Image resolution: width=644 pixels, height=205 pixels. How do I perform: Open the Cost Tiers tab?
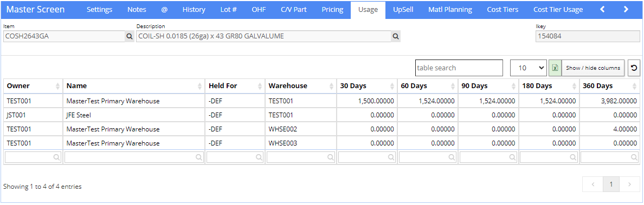pyautogui.click(x=503, y=9)
